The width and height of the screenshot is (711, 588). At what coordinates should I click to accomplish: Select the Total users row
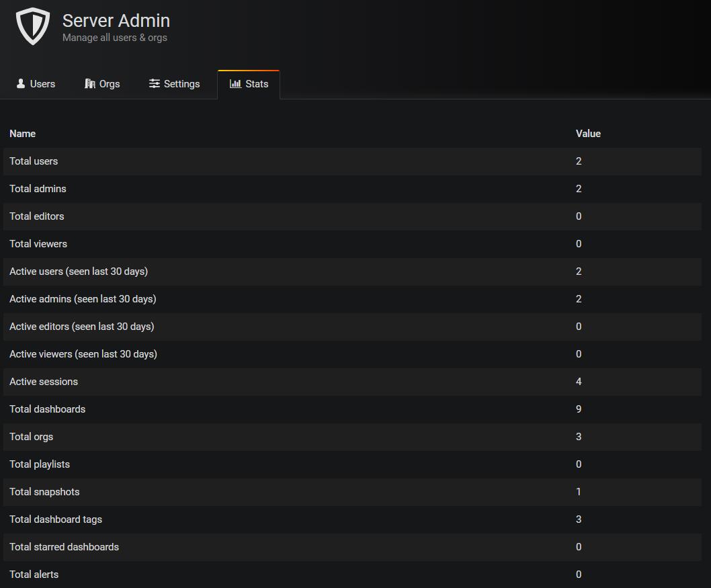[34, 161]
